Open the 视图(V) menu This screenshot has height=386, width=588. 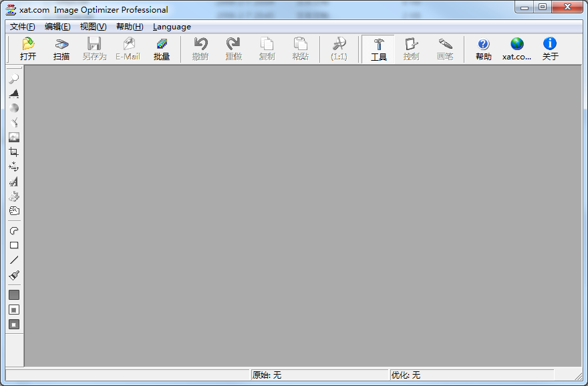[x=93, y=27]
